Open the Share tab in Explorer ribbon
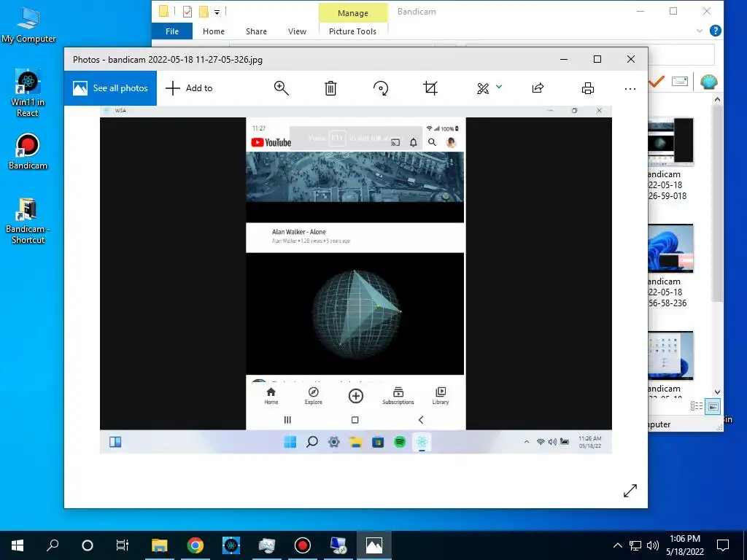The width and height of the screenshot is (747, 560). point(256,31)
